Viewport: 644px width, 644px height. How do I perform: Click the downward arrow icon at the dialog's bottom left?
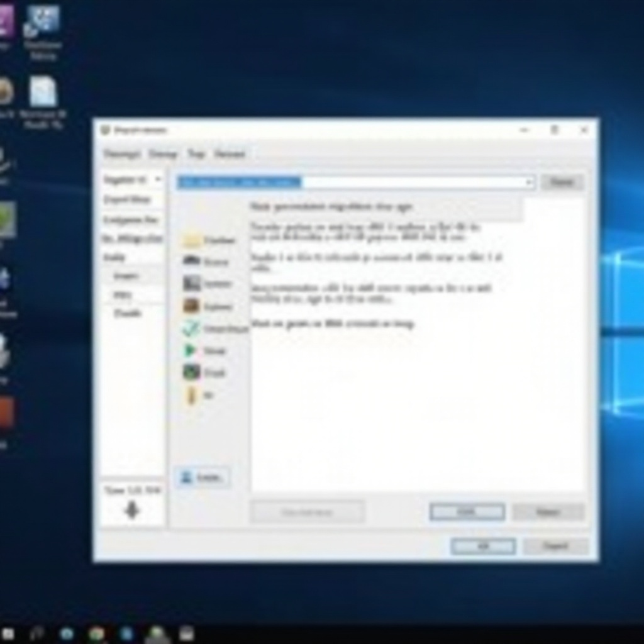pyautogui.click(x=131, y=511)
